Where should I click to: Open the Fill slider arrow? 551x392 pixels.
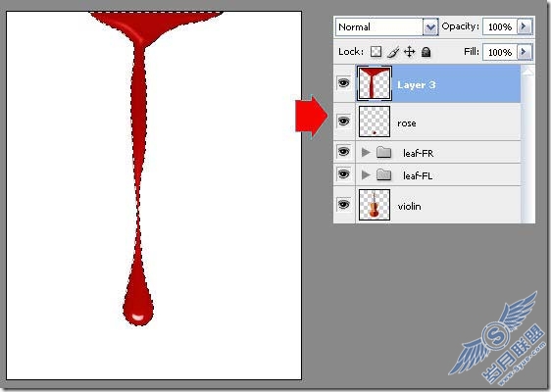[524, 52]
